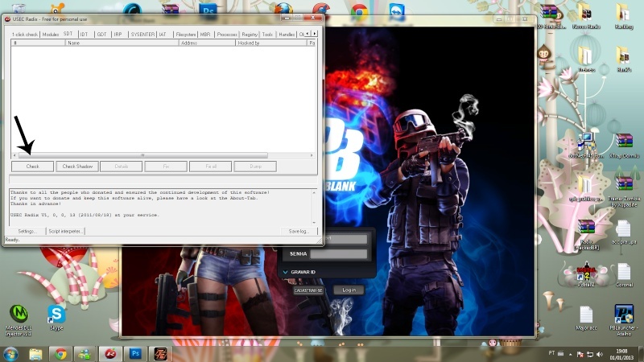Click the PT language indicator in the tray
The height and width of the screenshot is (362, 644).
click(x=551, y=353)
